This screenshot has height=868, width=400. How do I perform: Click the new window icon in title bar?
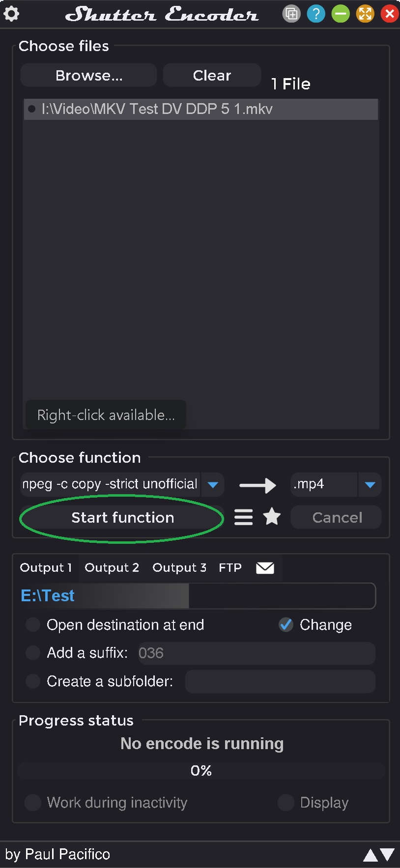click(x=291, y=14)
